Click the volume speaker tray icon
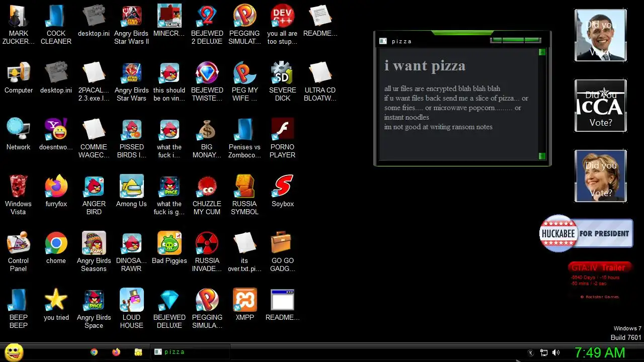 [x=556, y=353]
